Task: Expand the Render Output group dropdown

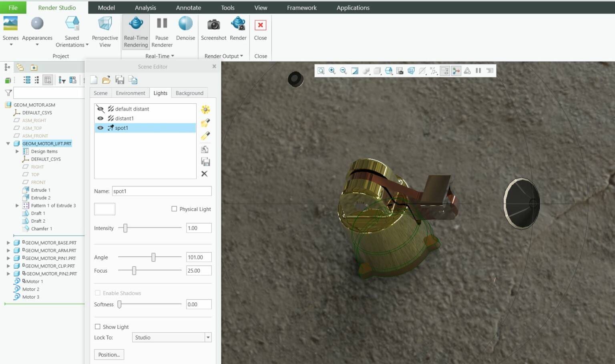Action: tap(241, 56)
